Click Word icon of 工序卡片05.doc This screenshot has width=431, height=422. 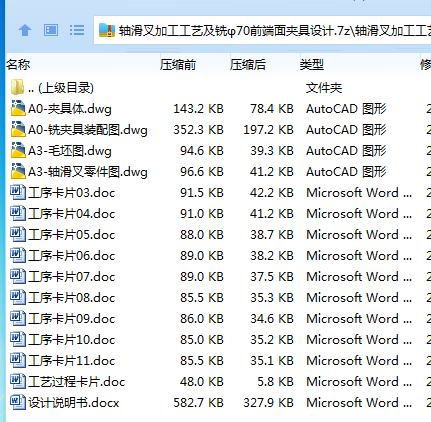[18, 234]
